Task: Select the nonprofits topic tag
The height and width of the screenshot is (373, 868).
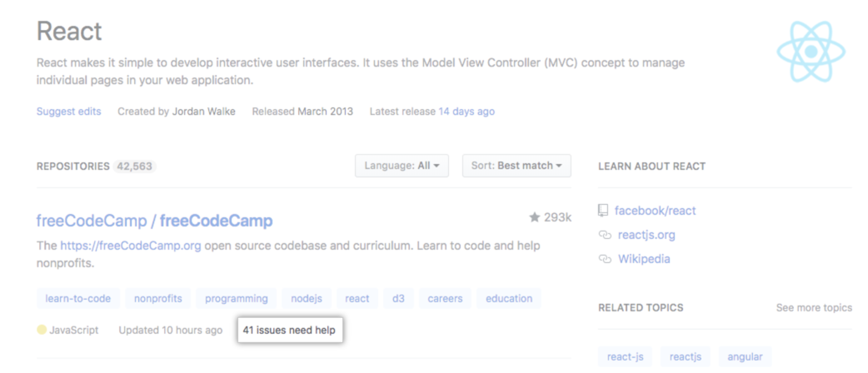Action: [157, 298]
